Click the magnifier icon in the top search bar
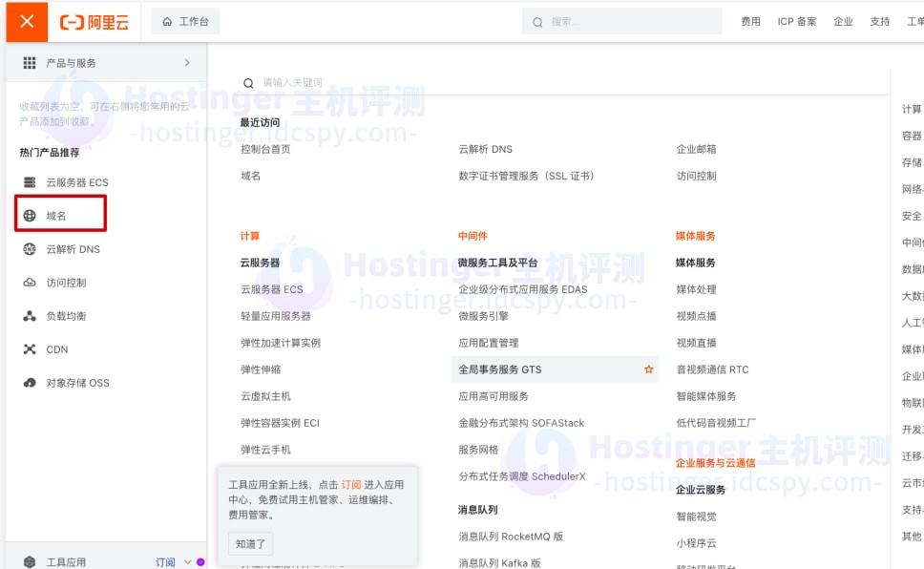Screen dimensions: 924x569 [x=538, y=21]
